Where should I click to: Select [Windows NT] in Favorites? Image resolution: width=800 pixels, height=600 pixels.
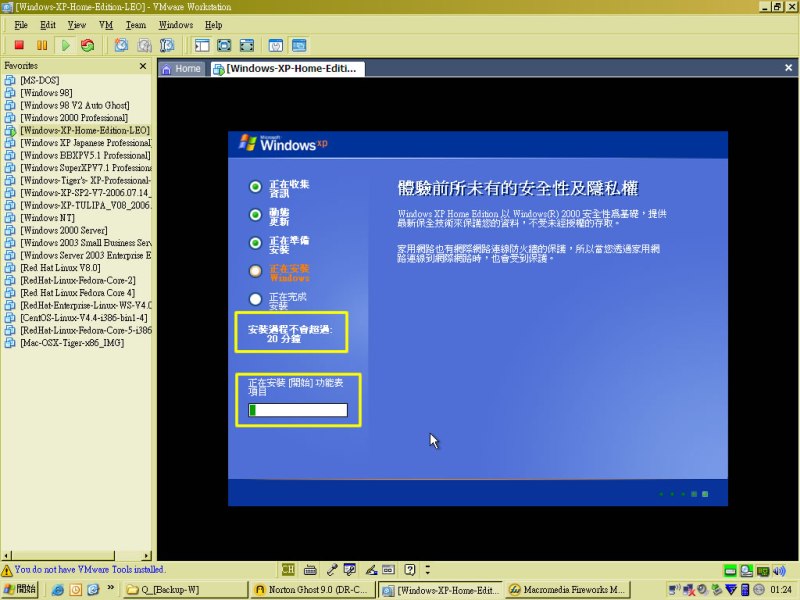click(x=47, y=218)
